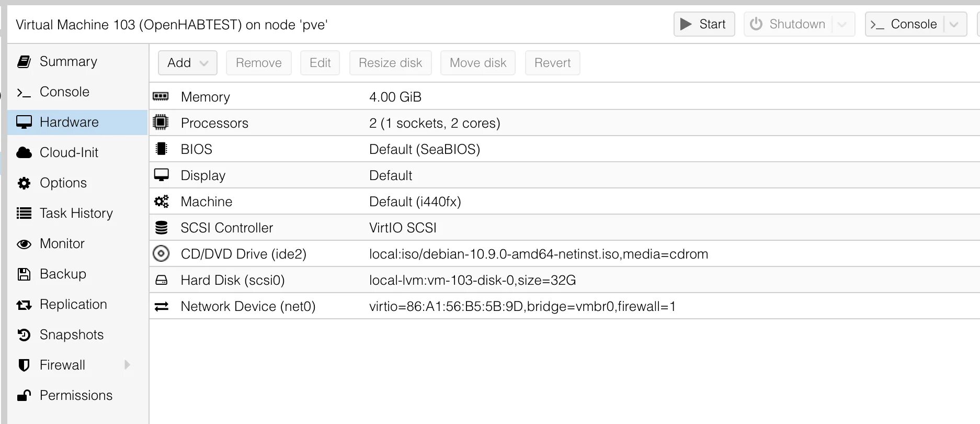Click the Options gear icon
Image resolution: width=980 pixels, height=424 pixels.
(x=24, y=183)
